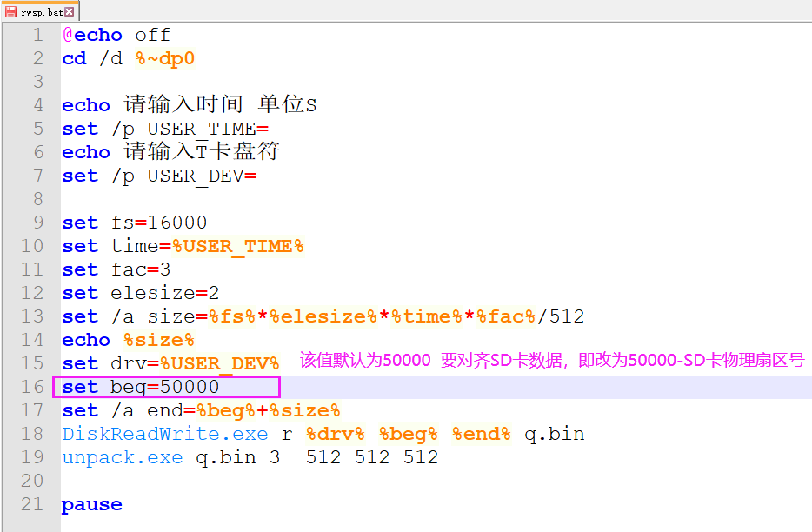The width and height of the screenshot is (812, 532).
Task: Click on unpack.exe in line 19
Action: tap(123, 457)
